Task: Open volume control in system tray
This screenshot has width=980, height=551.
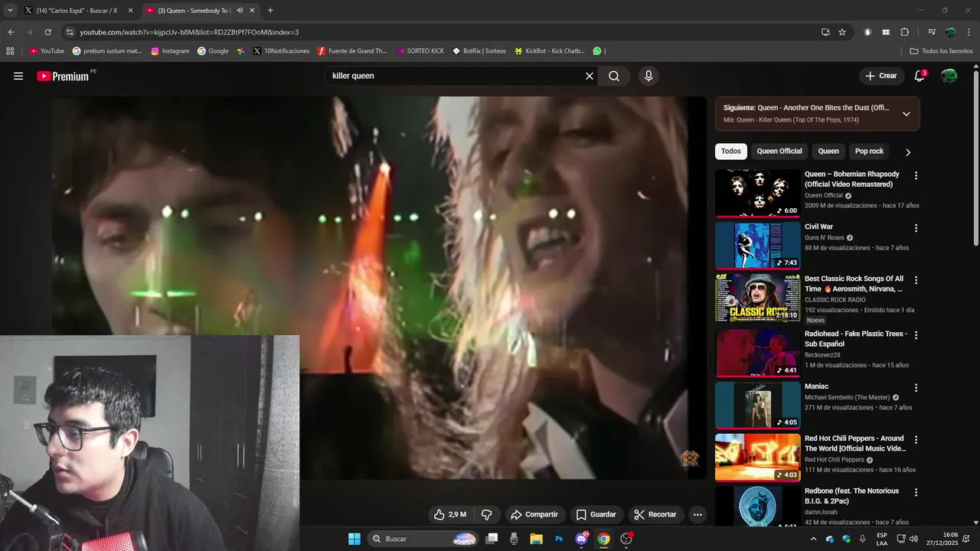Action: [x=913, y=539]
